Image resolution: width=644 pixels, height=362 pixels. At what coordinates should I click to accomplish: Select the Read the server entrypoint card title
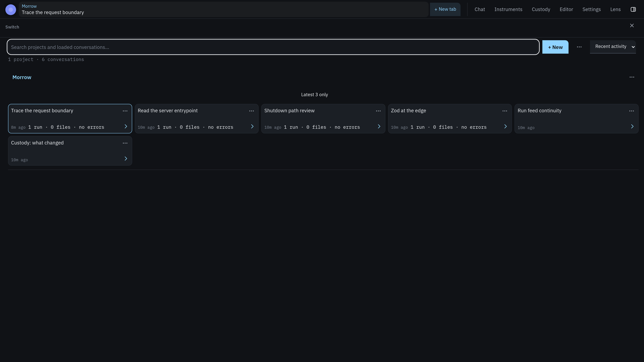click(x=168, y=111)
